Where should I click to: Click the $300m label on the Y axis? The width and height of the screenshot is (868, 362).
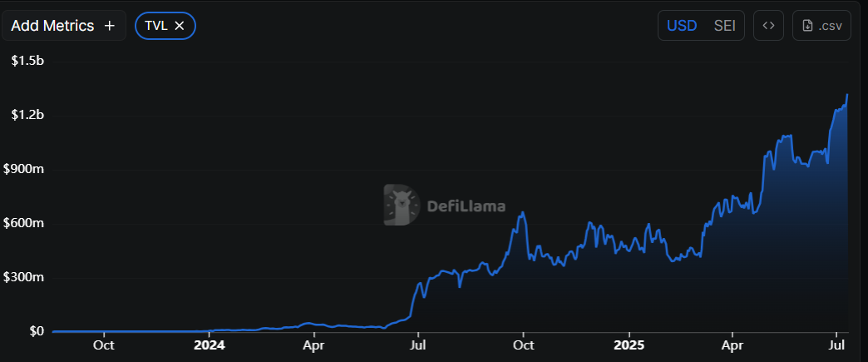pos(24,277)
